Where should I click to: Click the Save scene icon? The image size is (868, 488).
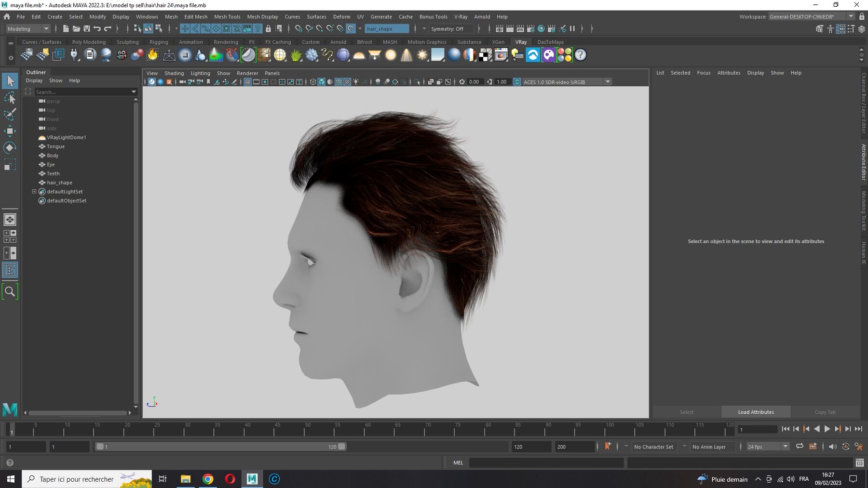[x=87, y=29]
